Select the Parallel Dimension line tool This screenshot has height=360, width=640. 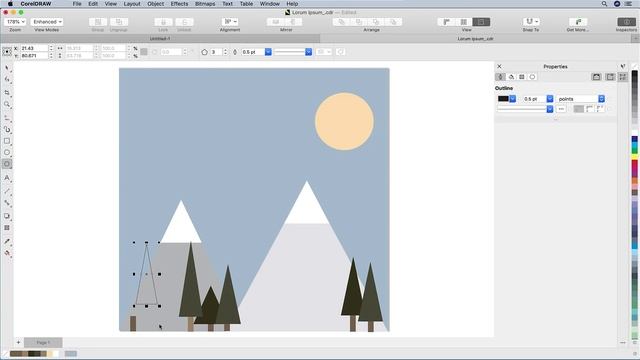pyautogui.click(x=7, y=191)
